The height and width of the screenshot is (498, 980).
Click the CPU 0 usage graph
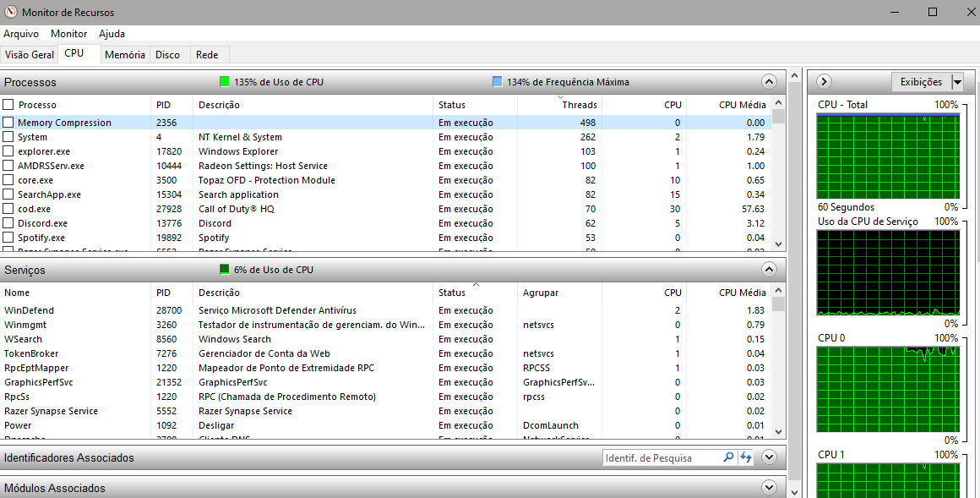tap(888, 389)
